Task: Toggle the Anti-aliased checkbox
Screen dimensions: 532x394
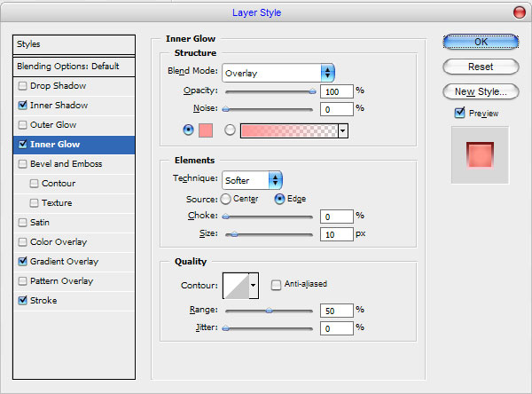Action: pyautogui.click(x=277, y=284)
